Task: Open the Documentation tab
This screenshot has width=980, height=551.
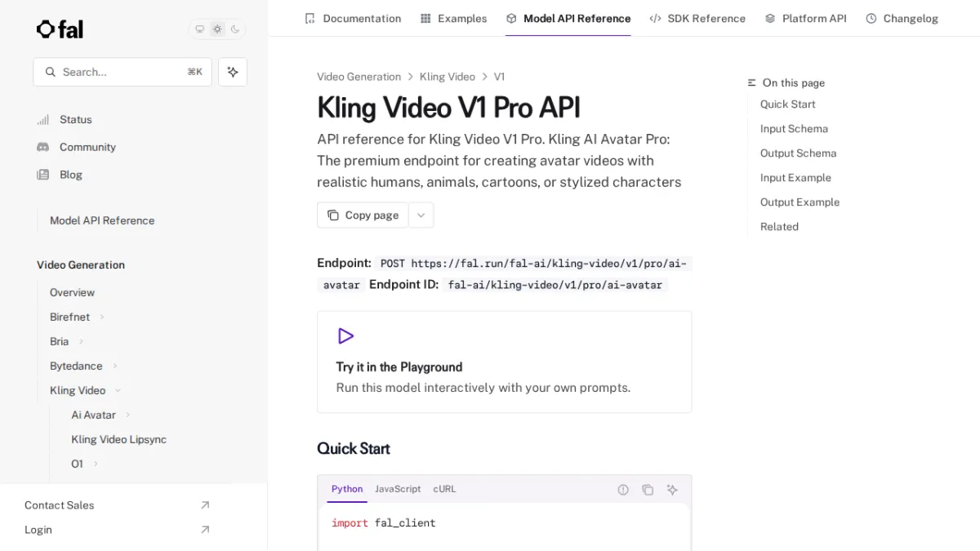Action: pos(353,18)
